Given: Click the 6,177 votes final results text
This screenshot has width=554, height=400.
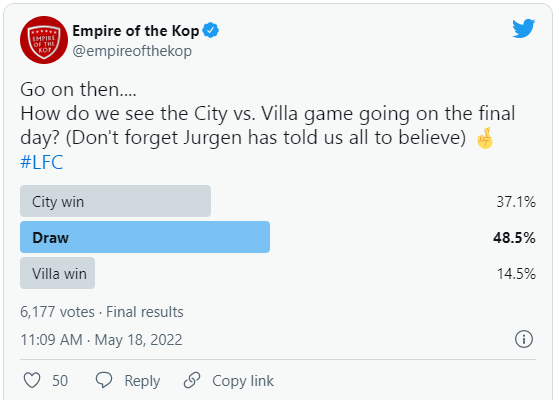Looking at the screenshot, I should coord(102,312).
